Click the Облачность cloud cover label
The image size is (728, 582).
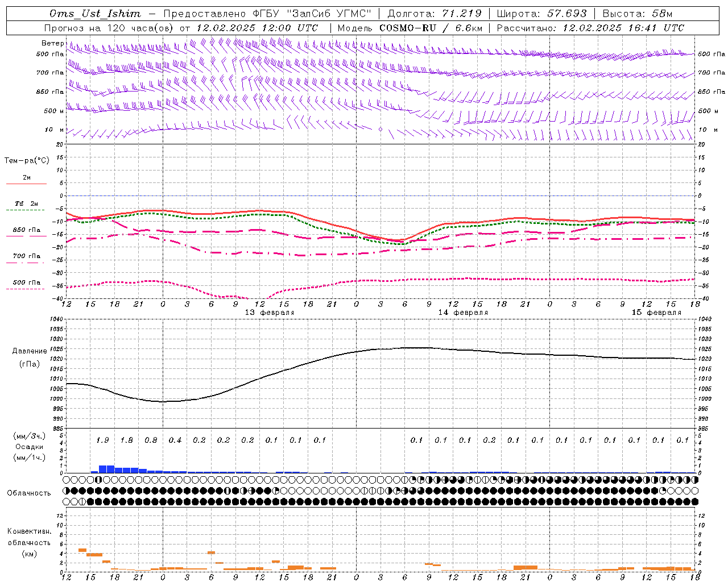pyautogui.click(x=29, y=493)
